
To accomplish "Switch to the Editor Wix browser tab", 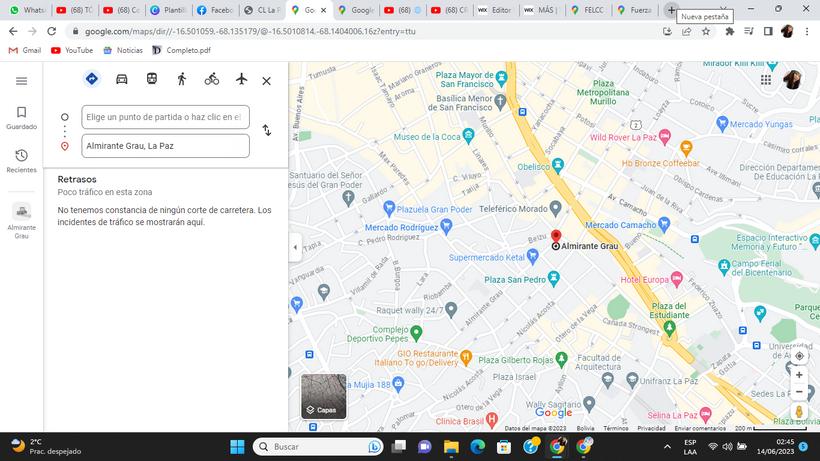I will pyautogui.click(x=495, y=10).
